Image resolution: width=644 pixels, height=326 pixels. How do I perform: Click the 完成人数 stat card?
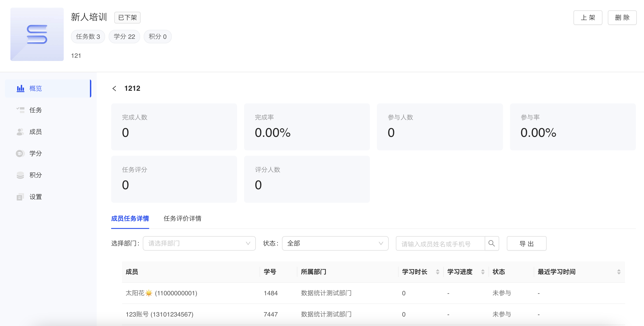click(174, 127)
